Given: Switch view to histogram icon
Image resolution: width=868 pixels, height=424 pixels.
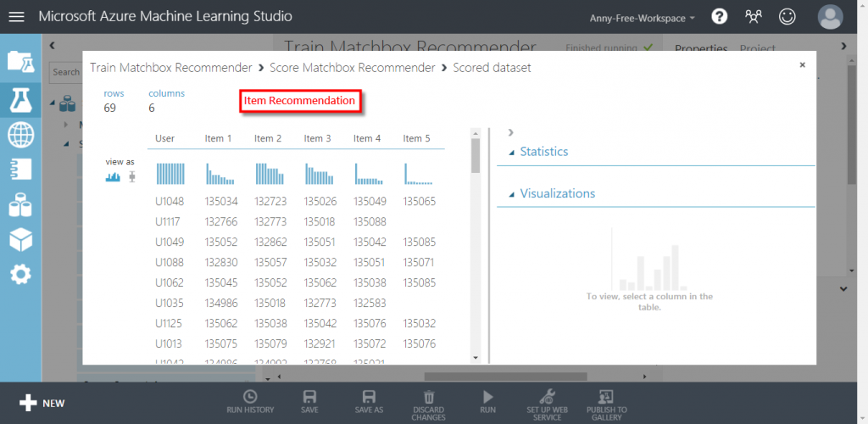Looking at the screenshot, I should coord(113,176).
